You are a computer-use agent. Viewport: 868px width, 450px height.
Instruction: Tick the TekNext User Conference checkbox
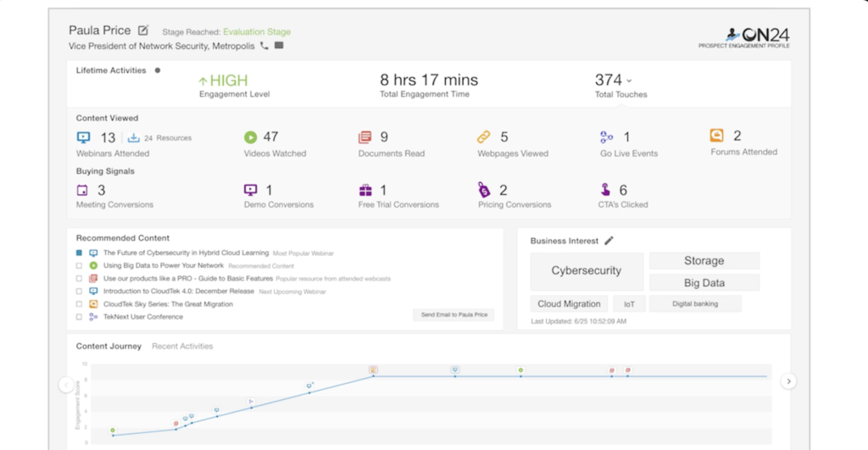pos(79,317)
